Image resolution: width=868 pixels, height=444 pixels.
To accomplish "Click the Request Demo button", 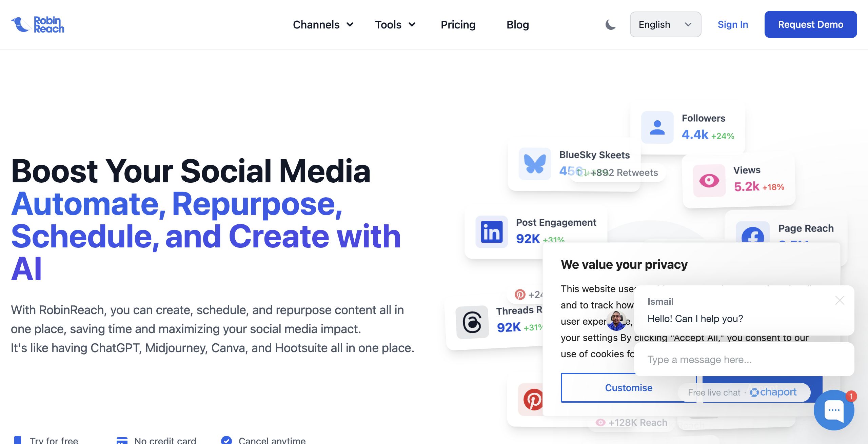I will (x=810, y=24).
